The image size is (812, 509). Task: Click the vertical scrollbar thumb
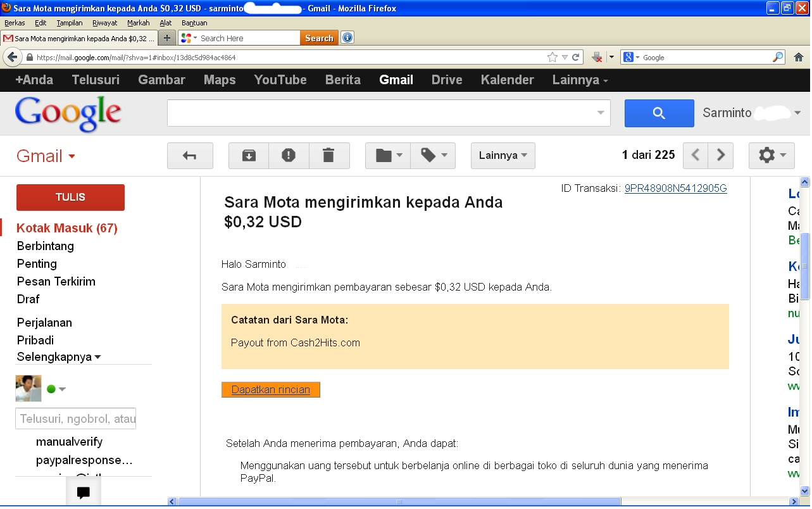(805, 266)
